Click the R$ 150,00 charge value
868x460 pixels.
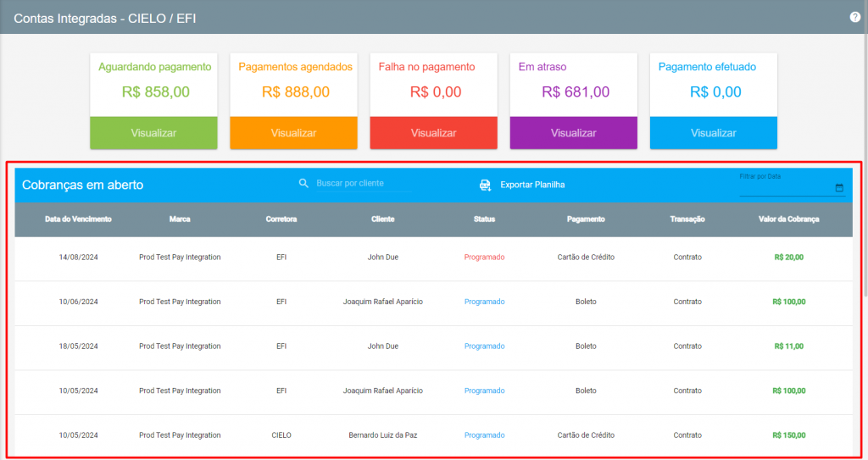pyautogui.click(x=789, y=435)
